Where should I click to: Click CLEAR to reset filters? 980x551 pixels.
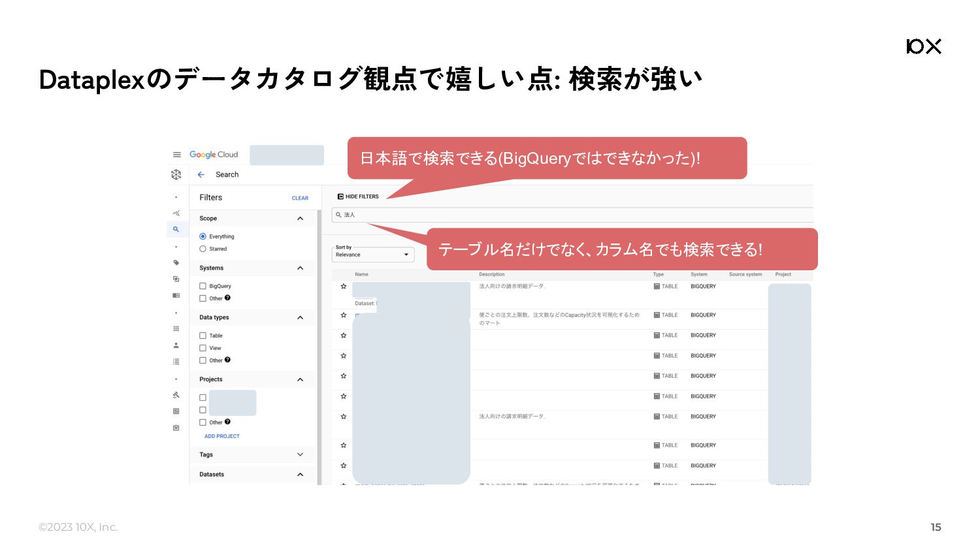[300, 198]
